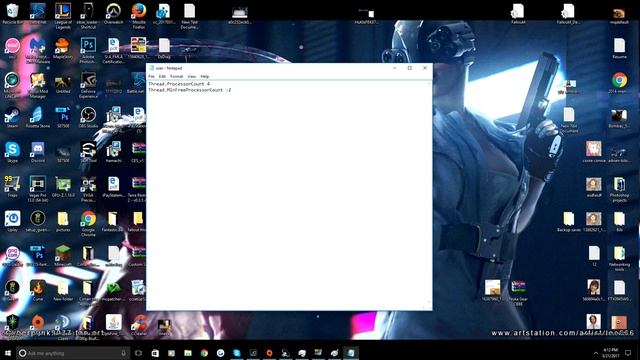Select the Steam desktop icon
The width and height of the screenshot is (640, 360).
point(12,117)
